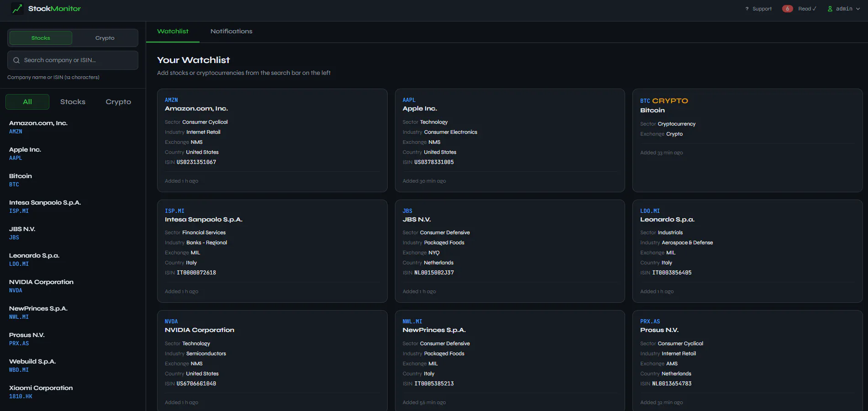The image size is (868, 411).
Task: Click the StockMonitor chart logo icon
Action: pyautogui.click(x=17, y=9)
